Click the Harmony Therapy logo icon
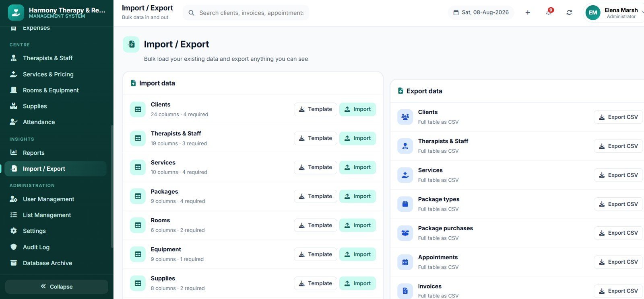This screenshot has height=299, width=644. coord(16,13)
